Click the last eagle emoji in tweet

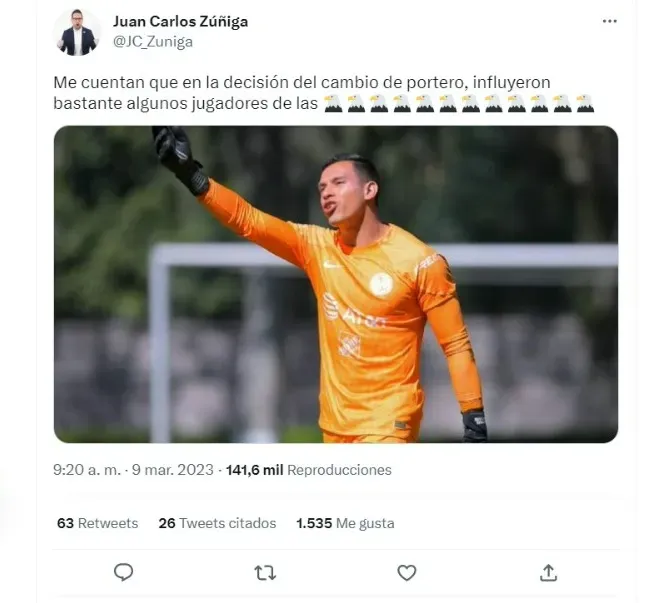(x=585, y=104)
